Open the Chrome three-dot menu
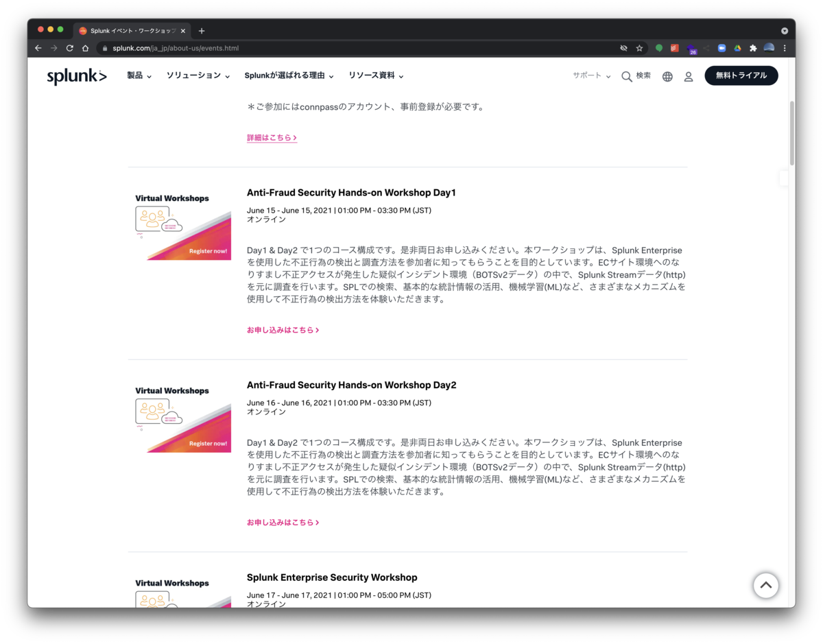Image resolution: width=823 pixels, height=644 pixels. click(x=785, y=48)
